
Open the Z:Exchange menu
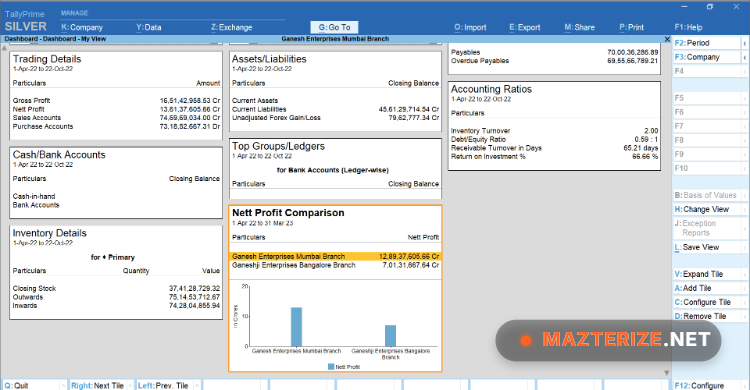232,27
